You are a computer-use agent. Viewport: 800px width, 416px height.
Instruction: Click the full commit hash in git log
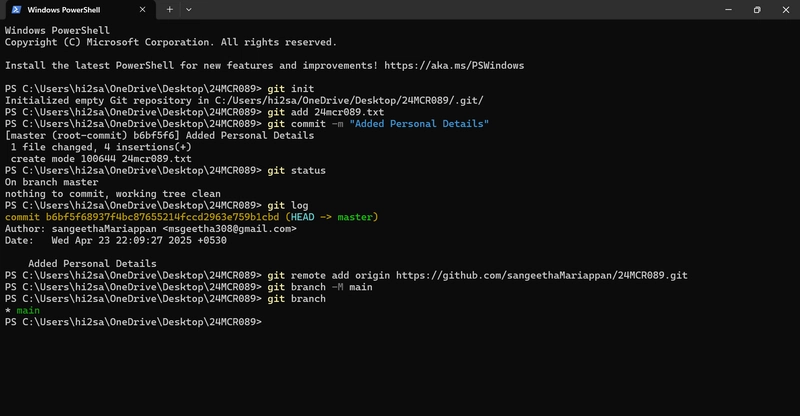tap(162, 217)
